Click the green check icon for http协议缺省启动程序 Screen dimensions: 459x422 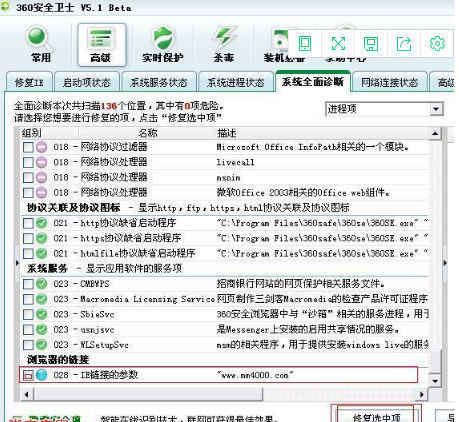42,223
